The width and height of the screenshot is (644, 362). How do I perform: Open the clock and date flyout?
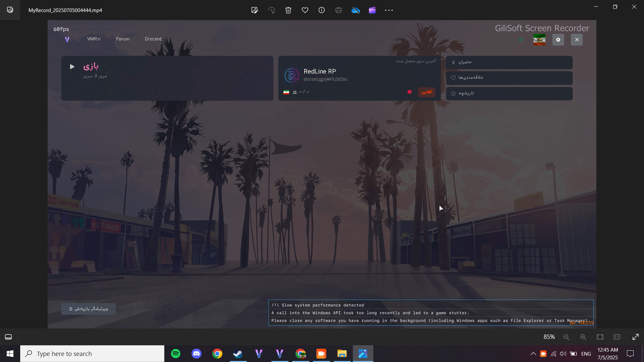click(607, 354)
